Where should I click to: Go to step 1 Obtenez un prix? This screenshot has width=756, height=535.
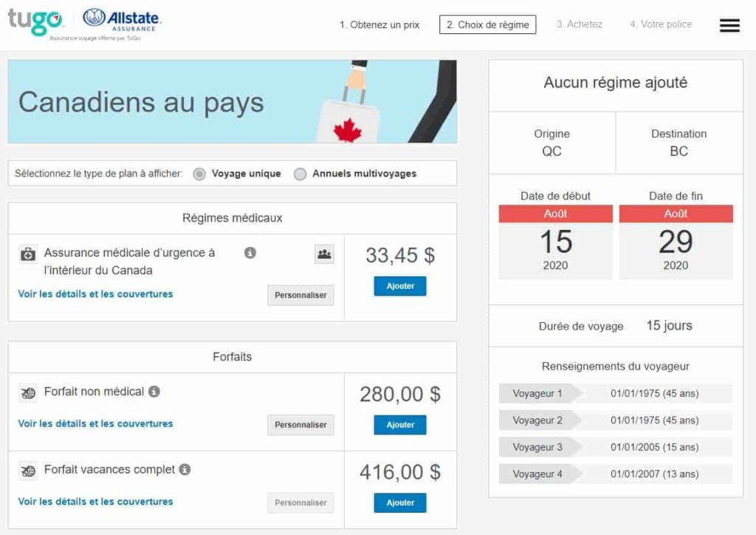click(379, 24)
